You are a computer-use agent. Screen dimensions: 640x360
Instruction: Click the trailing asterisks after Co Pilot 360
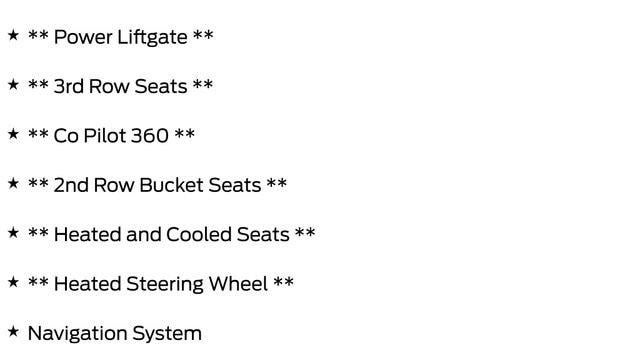[184, 133]
